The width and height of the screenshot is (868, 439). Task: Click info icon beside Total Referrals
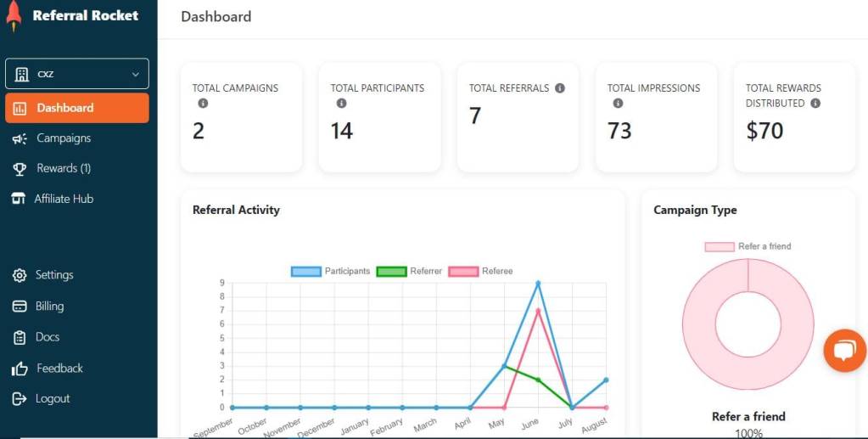[560, 88]
